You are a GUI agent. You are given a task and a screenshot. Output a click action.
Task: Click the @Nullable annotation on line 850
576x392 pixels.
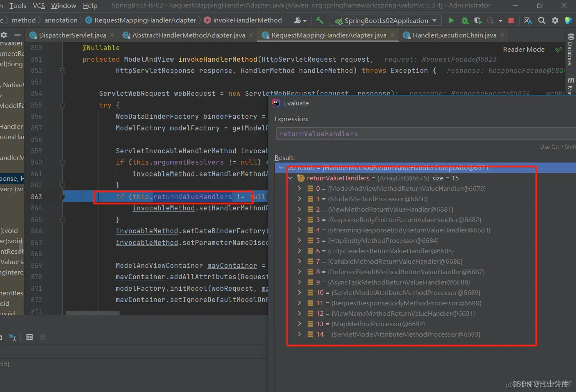click(101, 48)
